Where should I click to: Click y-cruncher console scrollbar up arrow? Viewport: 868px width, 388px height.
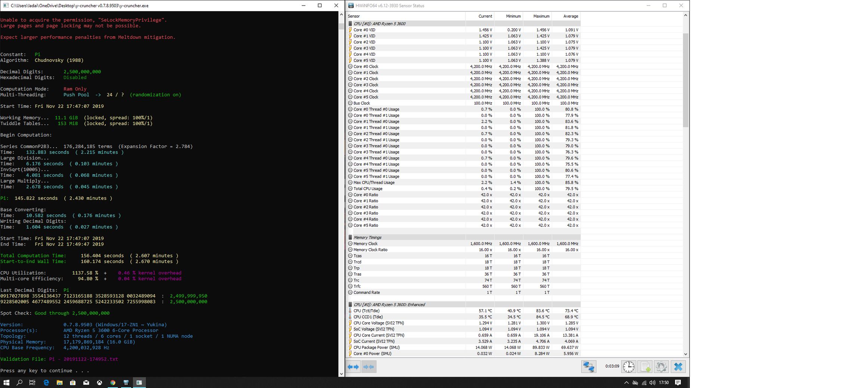click(341, 15)
